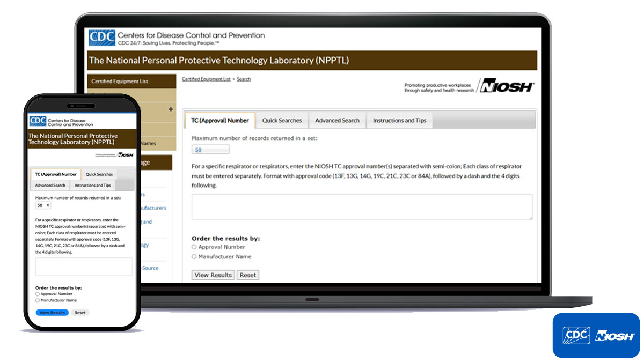Click the small NIOSH logo on the phone page
Screen dimensions: 644x362
(x=125, y=154)
